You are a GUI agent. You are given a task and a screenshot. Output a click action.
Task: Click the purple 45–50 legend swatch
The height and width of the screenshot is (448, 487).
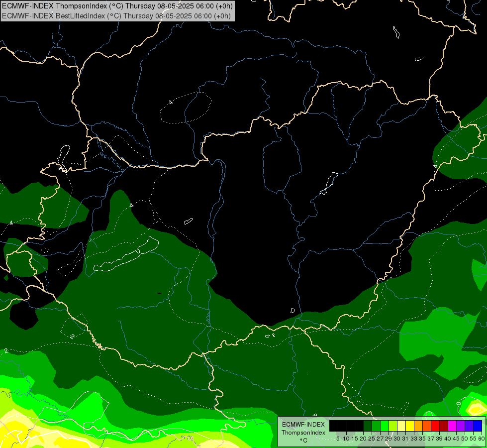click(461, 426)
